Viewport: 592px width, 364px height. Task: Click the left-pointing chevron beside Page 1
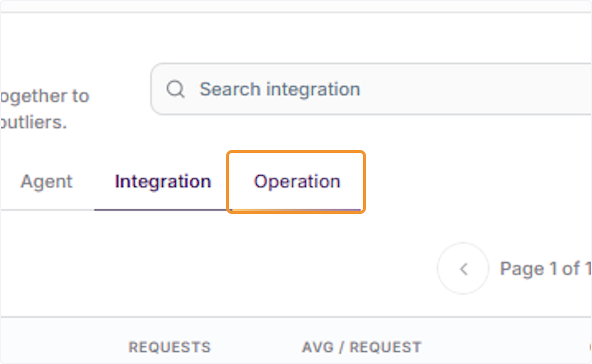(x=463, y=269)
